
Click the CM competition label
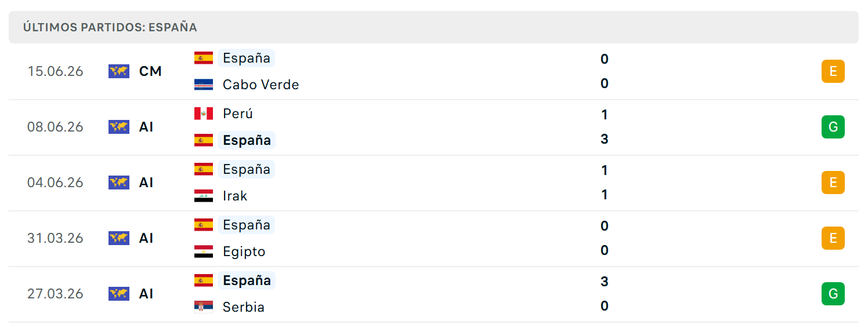150,71
